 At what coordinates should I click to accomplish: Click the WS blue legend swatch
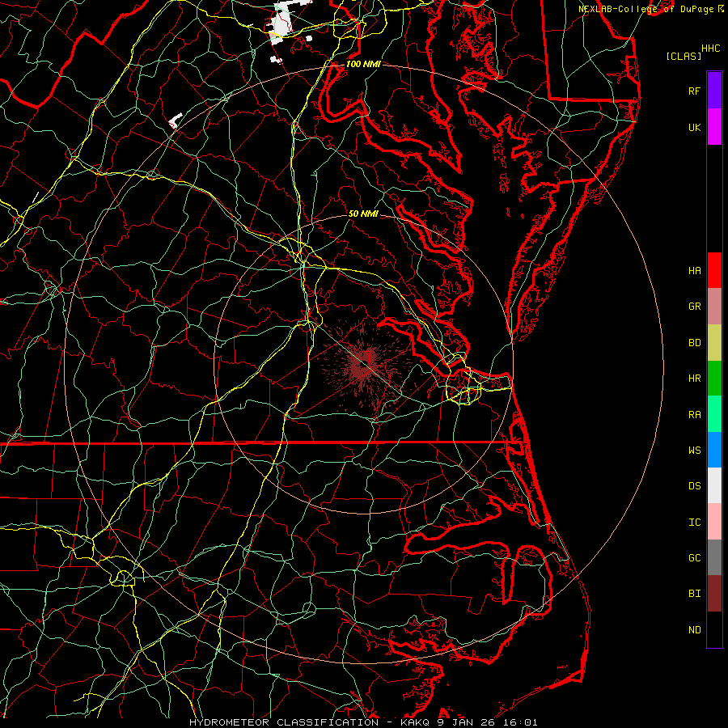pos(714,450)
